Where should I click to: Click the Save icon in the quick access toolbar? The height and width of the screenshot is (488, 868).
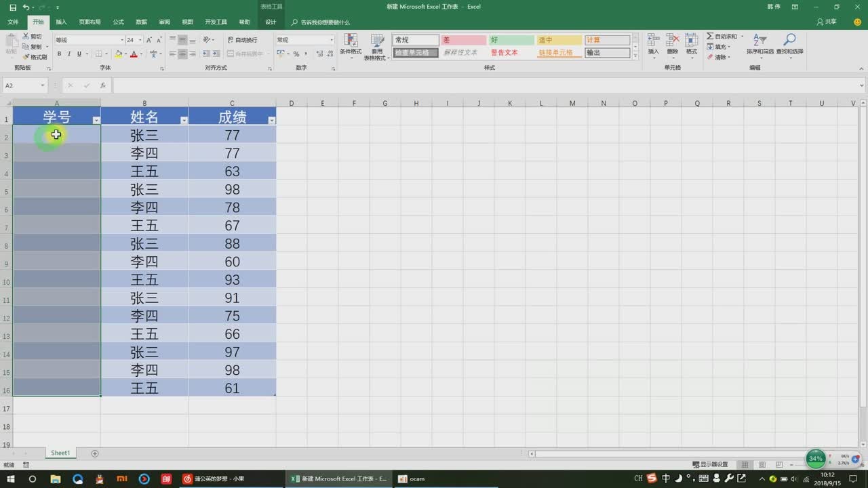(x=13, y=7)
